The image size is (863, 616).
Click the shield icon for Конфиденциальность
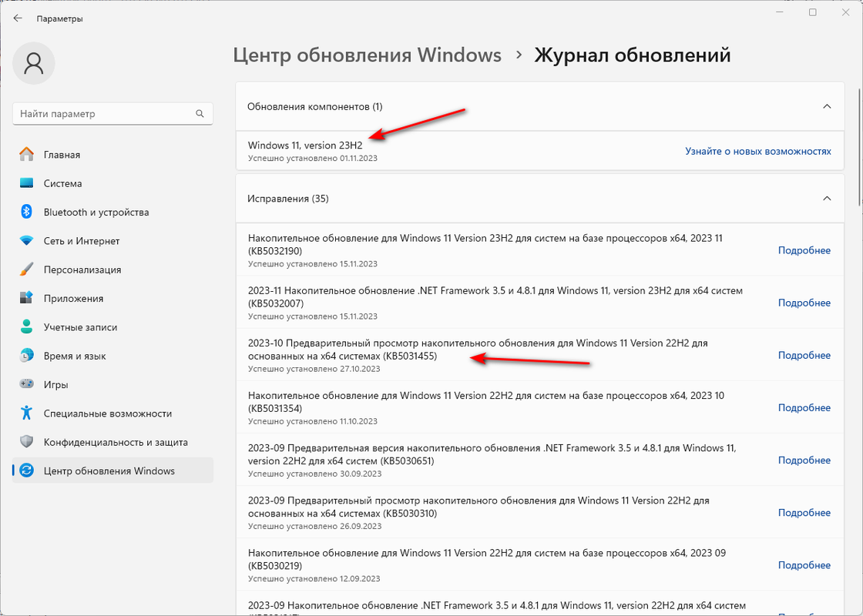(x=26, y=442)
